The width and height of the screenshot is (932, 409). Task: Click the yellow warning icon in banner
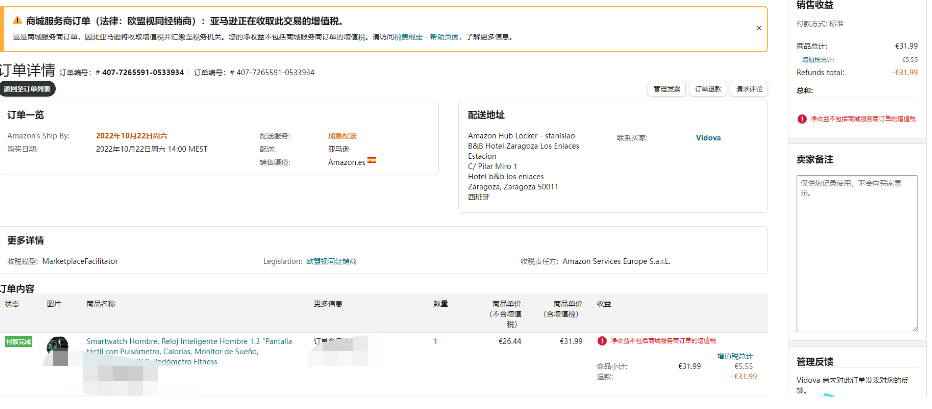click(17, 20)
